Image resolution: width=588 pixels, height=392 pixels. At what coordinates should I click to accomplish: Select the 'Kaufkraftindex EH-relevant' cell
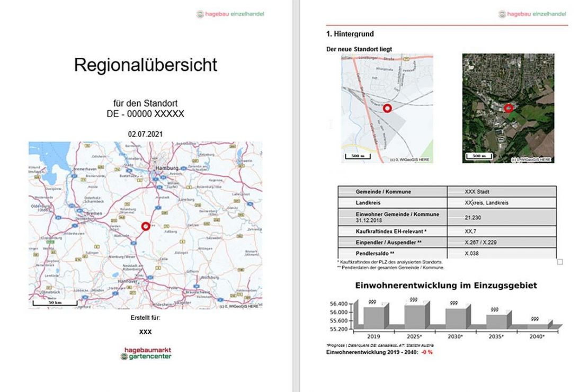point(393,231)
